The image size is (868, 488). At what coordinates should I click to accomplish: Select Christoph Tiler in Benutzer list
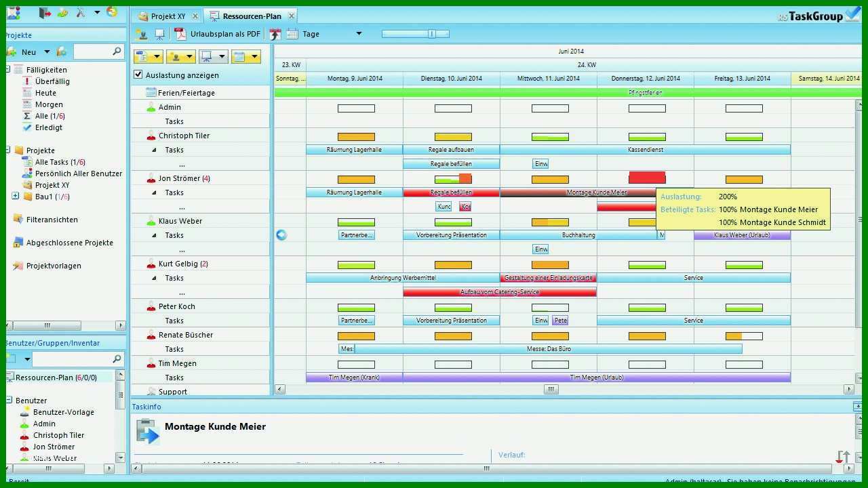click(59, 435)
